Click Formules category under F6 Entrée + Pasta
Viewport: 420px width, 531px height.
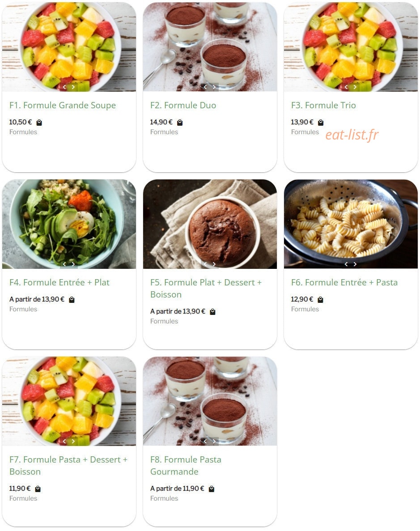pyautogui.click(x=305, y=309)
